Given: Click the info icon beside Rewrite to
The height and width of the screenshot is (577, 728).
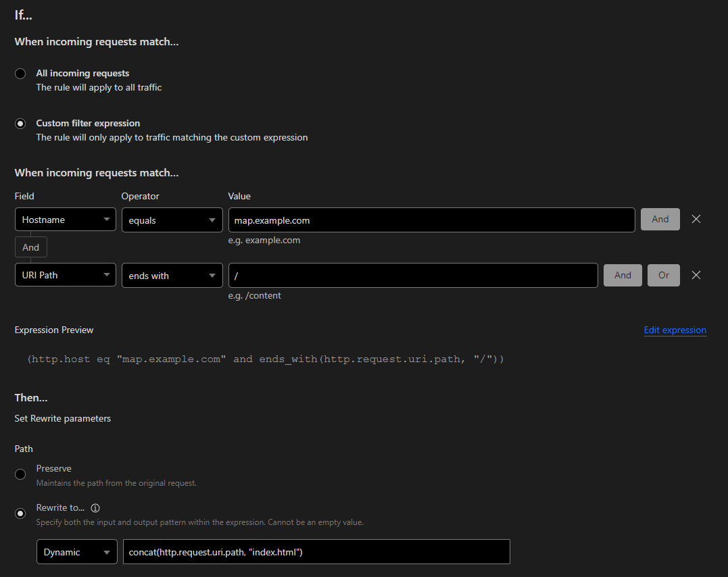Looking at the screenshot, I should tap(95, 508).
